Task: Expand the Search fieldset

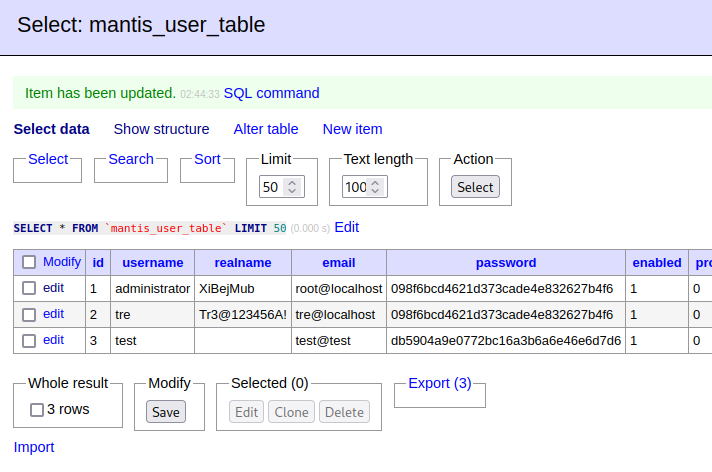Action: (x=131, y=159)
